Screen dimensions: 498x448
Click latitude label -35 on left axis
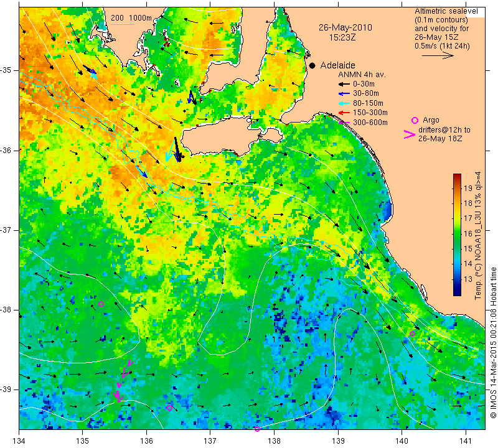click(7, 70)
